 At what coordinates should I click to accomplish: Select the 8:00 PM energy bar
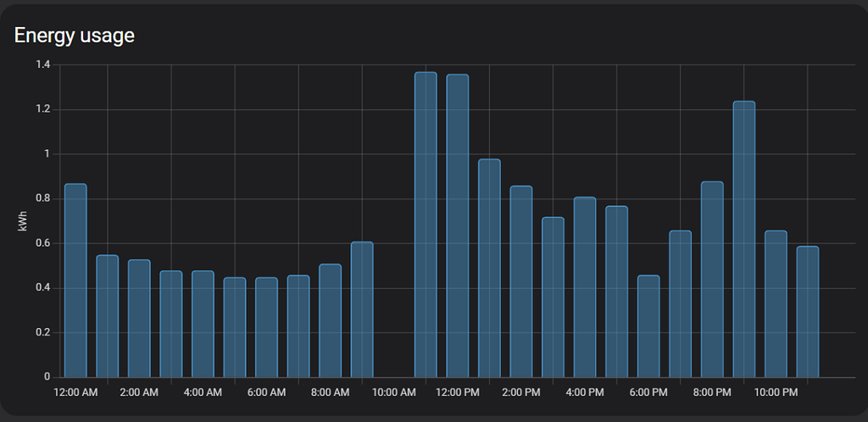pos(712,280)
